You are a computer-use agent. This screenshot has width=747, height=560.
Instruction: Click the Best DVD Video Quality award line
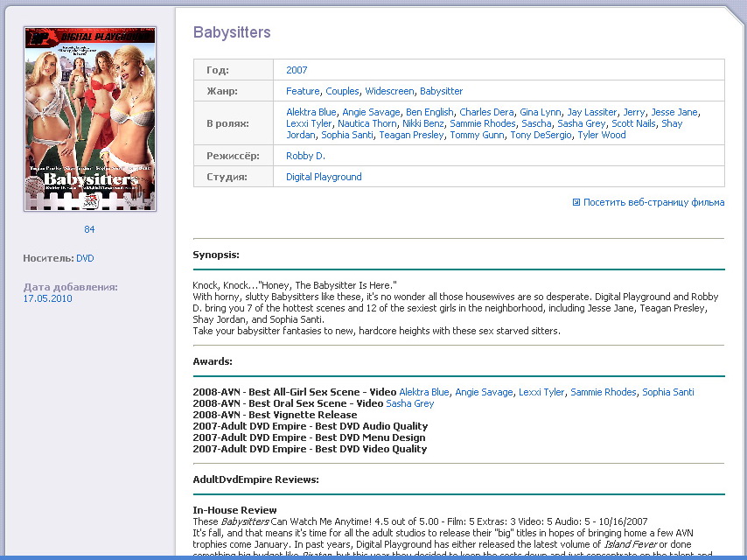click(310, 450)
